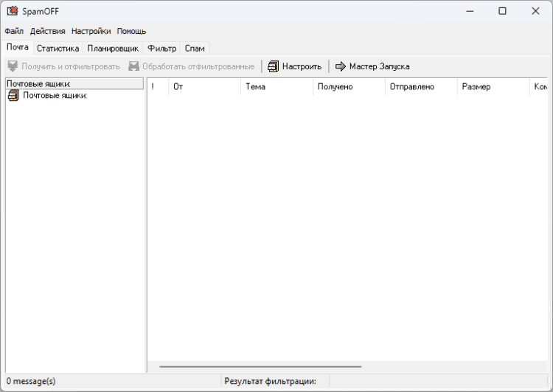
Task: Click the Мастер Запуска arrow icon
Action: (x=341, y=66)
